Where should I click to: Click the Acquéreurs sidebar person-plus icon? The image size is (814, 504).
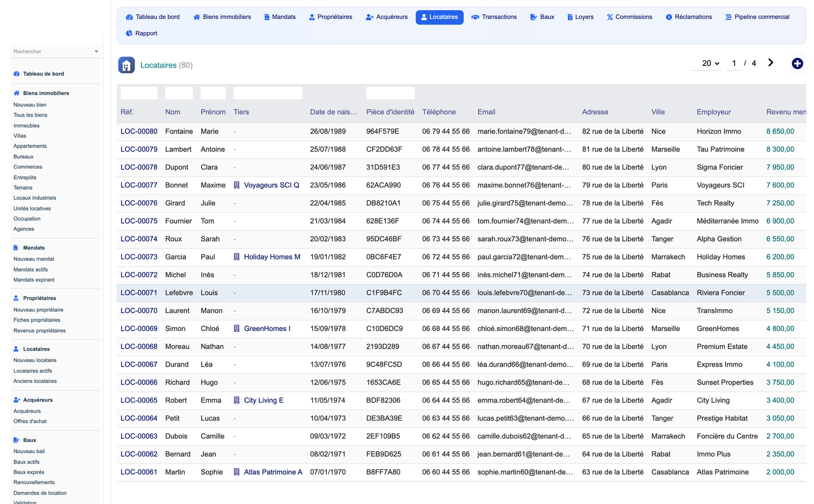16,400
